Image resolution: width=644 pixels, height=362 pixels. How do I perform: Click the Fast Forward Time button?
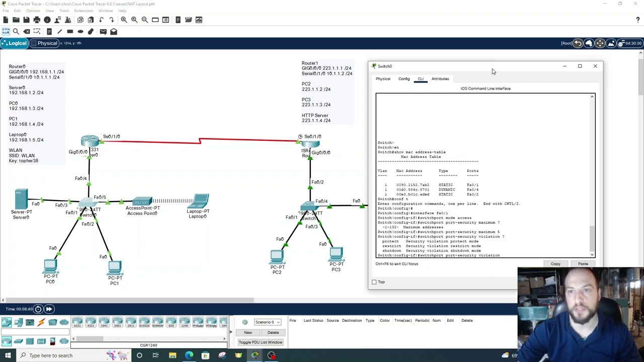coord(49,309)
